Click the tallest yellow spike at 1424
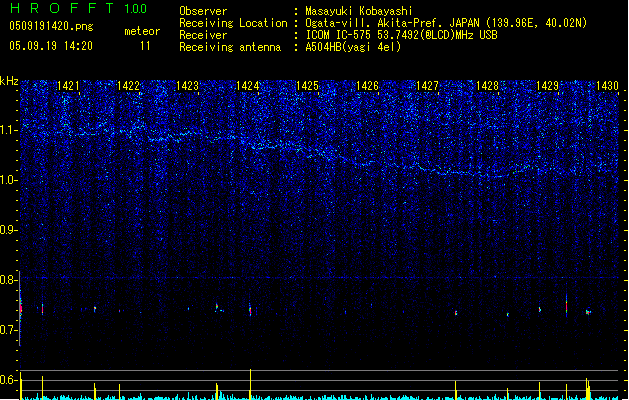This screenshot has width=629, height=400. coord(250,384)
